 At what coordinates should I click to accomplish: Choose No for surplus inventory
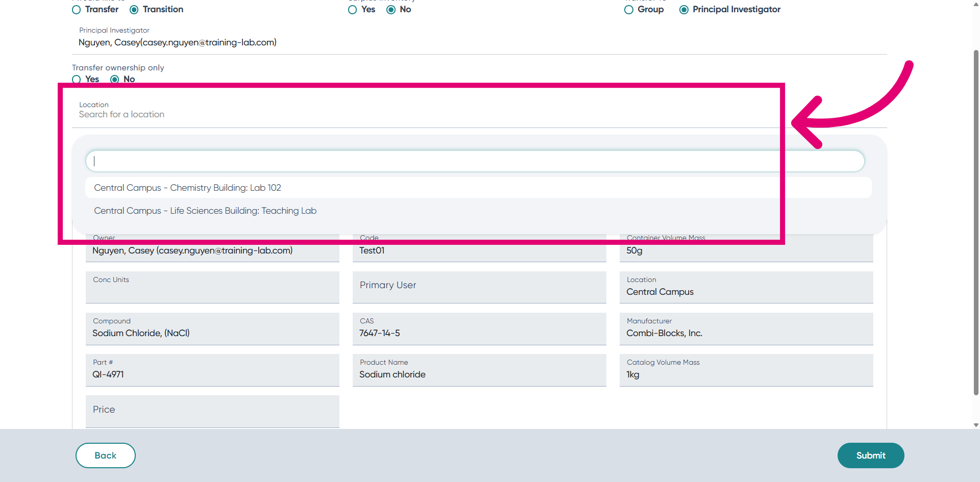[391, 10]
